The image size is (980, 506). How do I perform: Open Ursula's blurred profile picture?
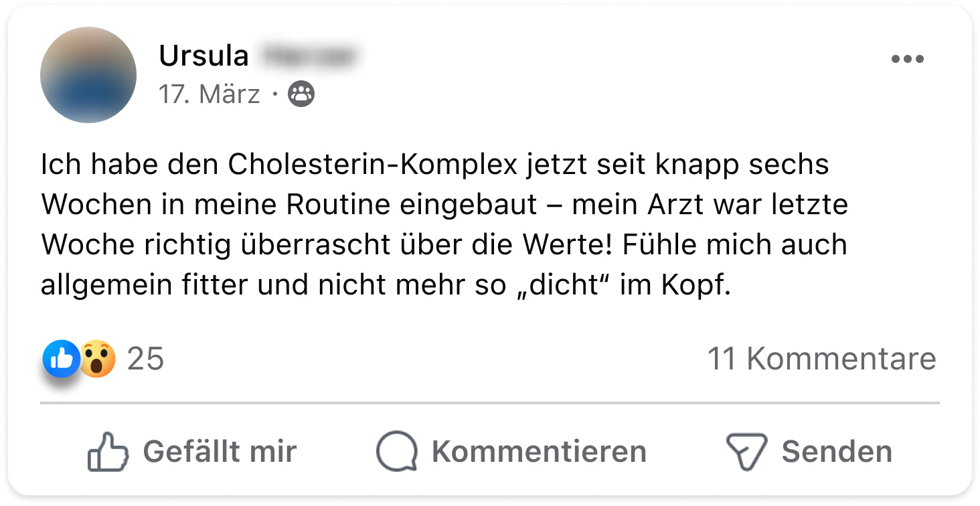[88, 75]
